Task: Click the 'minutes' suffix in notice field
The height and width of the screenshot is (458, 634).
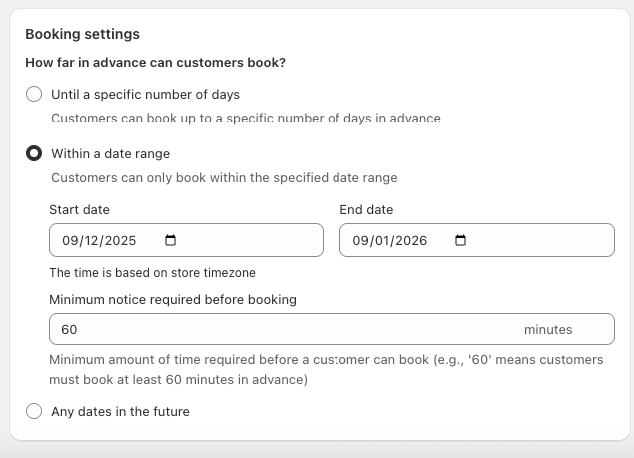Action: click(548, 330)
